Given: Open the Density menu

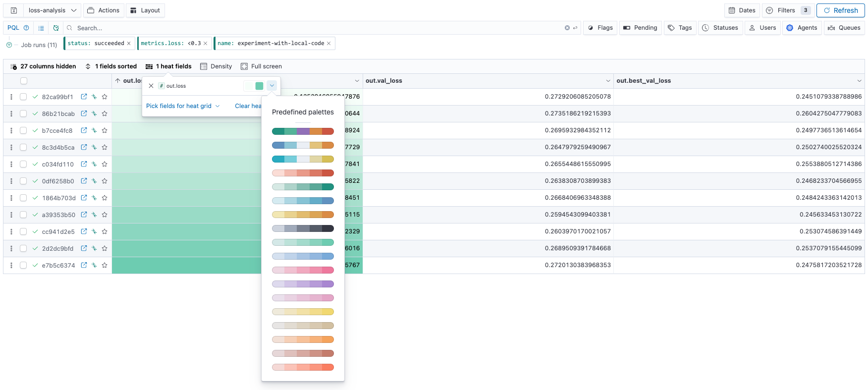Looking at the screenshot, I should pyautogui.click(x=216, y=66).
